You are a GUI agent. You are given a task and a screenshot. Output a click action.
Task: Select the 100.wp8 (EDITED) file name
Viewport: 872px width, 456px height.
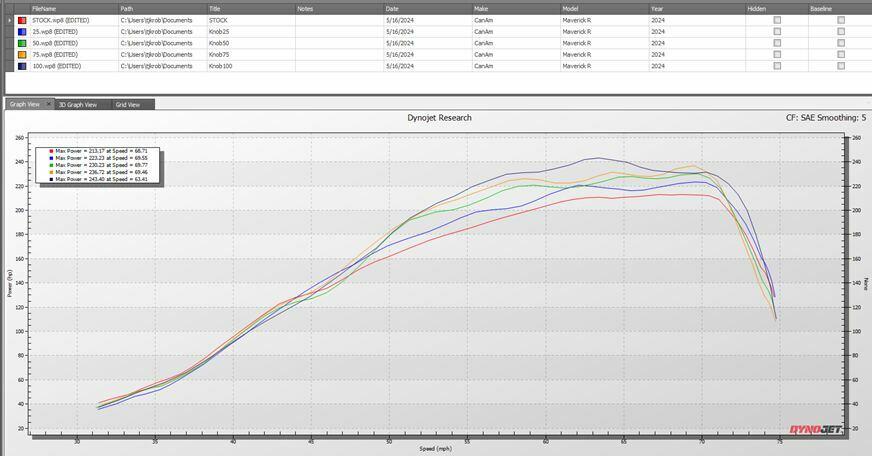pos(57,66)
